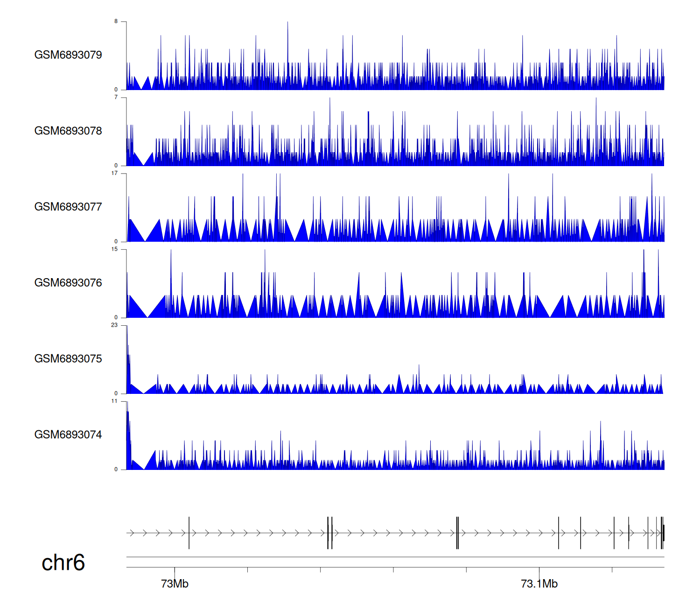Click y-axis maximum value 15 for GSM6893076
This screenshot has width=700, height=616.
pyautogui.click(x=115, y=249)
